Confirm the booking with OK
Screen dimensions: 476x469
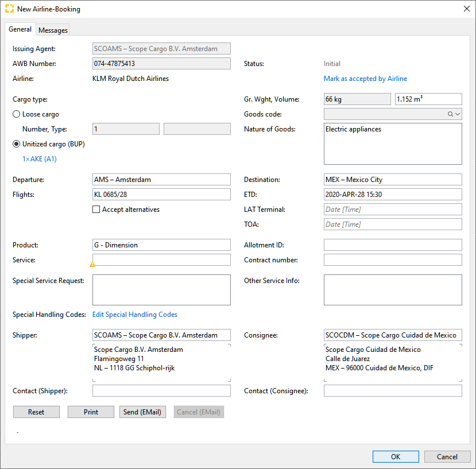tap(395, 456)
